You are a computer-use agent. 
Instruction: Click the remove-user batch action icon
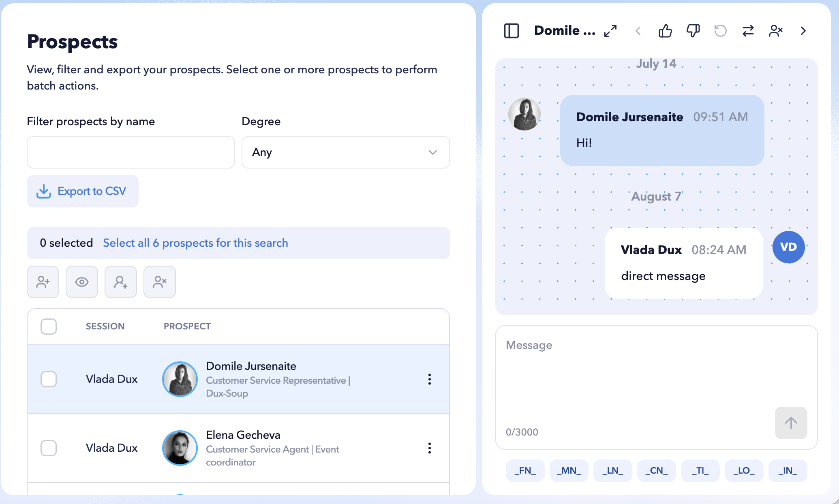[x=160, y=282]
